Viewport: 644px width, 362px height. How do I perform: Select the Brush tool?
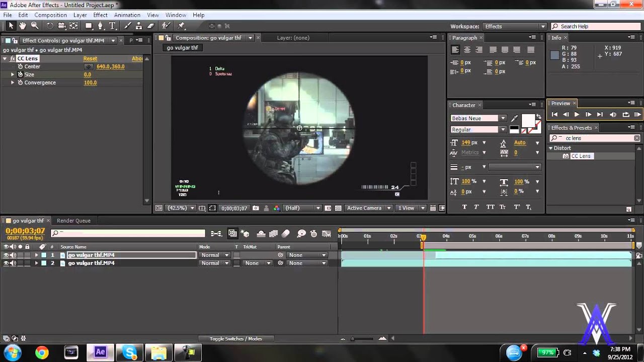click(x=128, y=26)
